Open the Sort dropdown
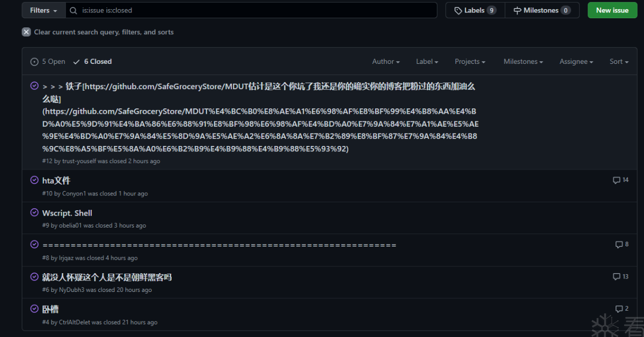The width and height of the screenshot is (644, 337). 619,62
